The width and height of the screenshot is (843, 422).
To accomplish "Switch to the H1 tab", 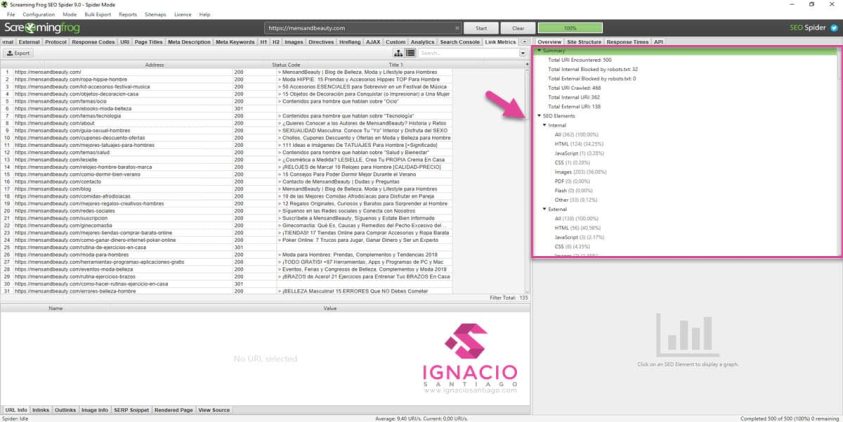I will pyautogui.click(x=263, y=42).
